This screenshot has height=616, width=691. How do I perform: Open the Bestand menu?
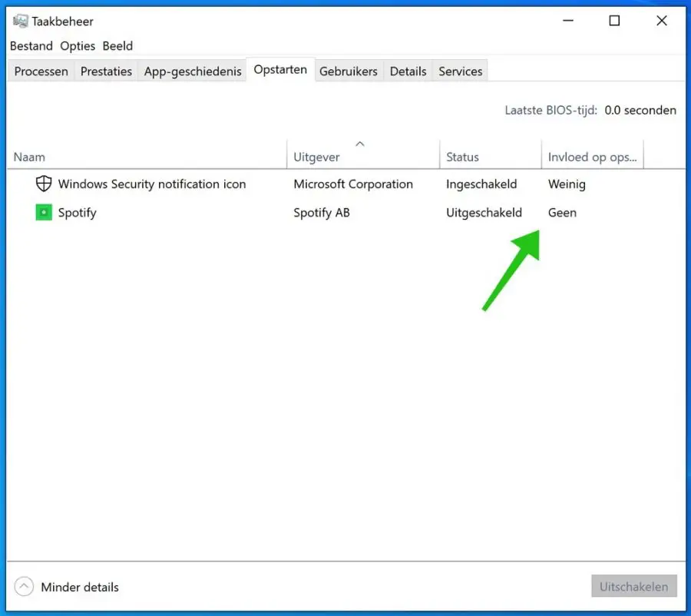tap(31, 46)
